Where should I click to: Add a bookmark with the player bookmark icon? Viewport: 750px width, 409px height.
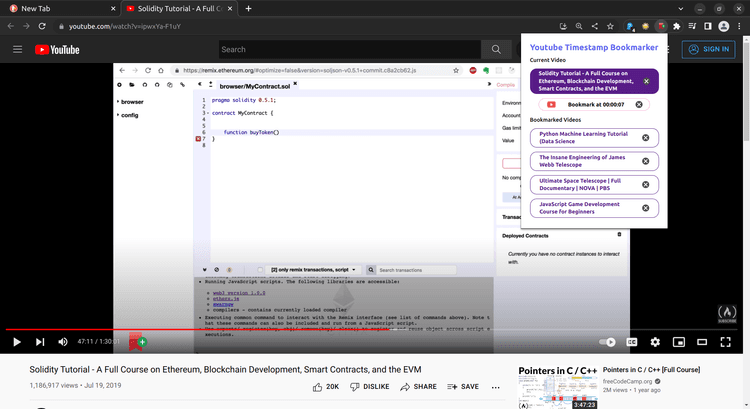pos(136,342)
